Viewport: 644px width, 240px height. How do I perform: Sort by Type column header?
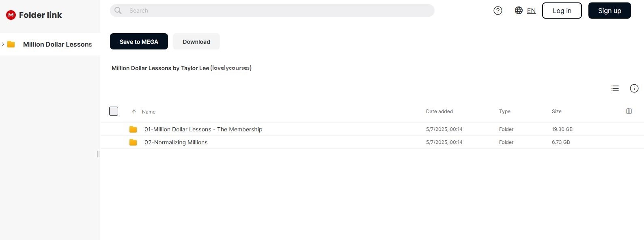tap(504, 111)
